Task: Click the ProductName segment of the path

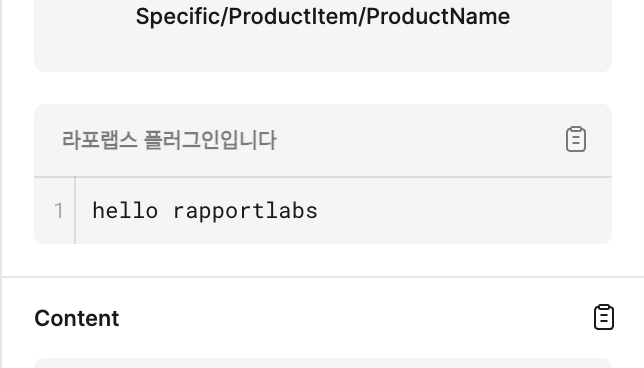Action: click(x=438, y=17)
